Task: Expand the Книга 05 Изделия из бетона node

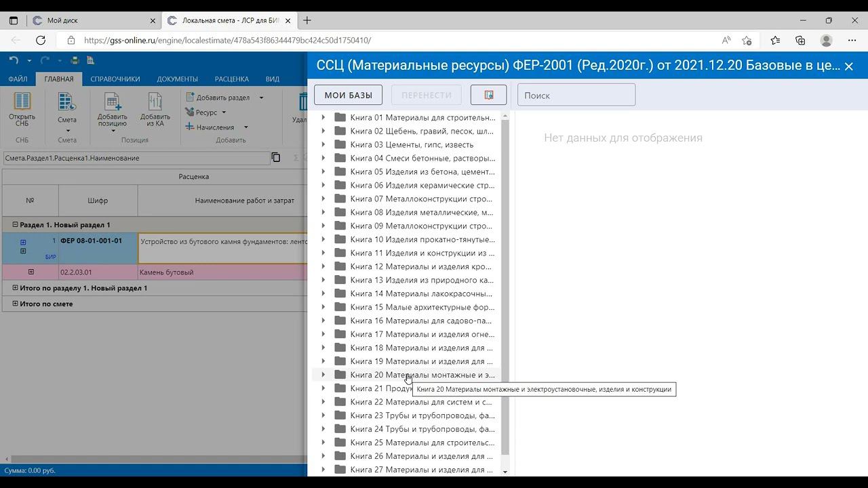Action: click(323, 171)
